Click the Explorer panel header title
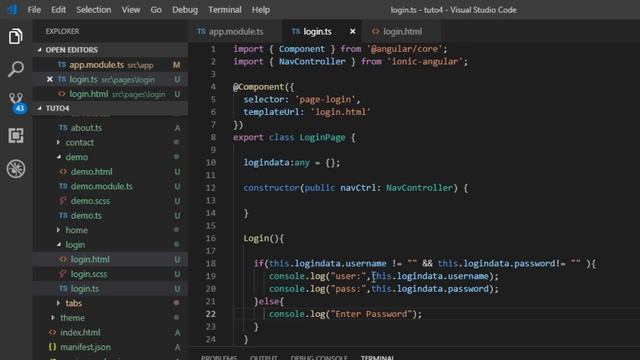 [62, 31]
